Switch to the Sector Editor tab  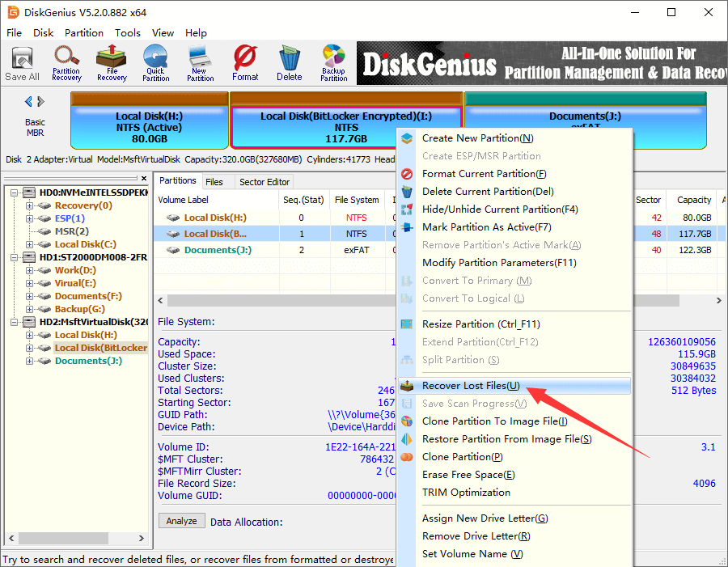(264, 182)
